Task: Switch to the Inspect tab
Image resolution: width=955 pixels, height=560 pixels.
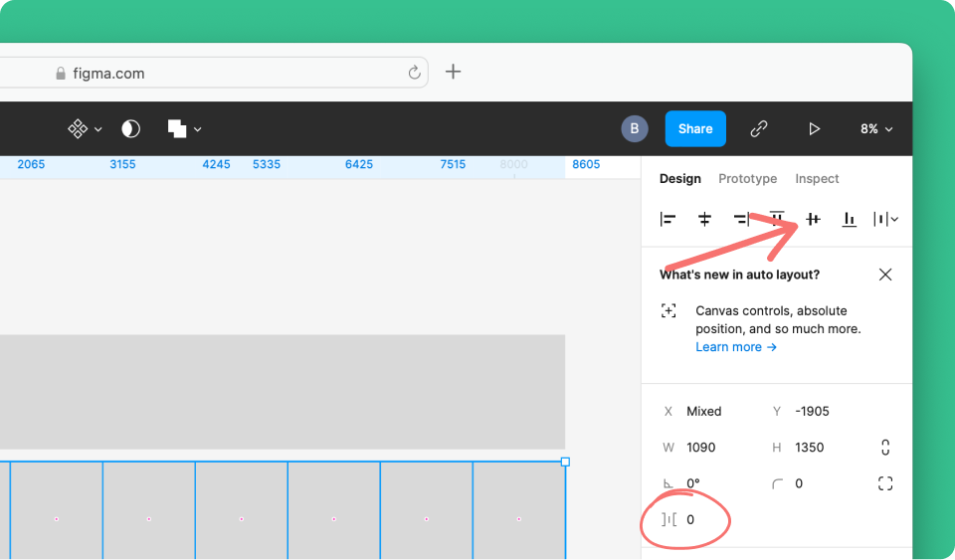Action: [x=817, y=178]
